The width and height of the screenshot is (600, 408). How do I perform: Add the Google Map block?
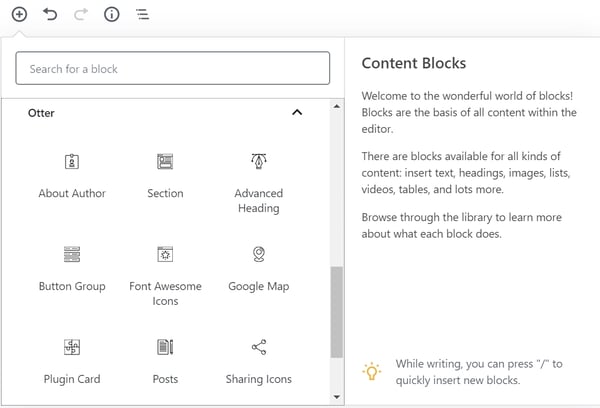[258, 268]
